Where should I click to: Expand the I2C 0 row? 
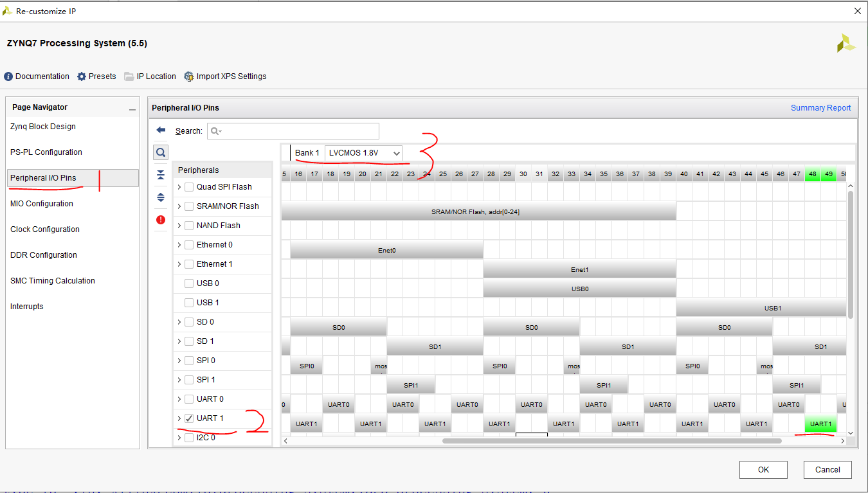179,438
